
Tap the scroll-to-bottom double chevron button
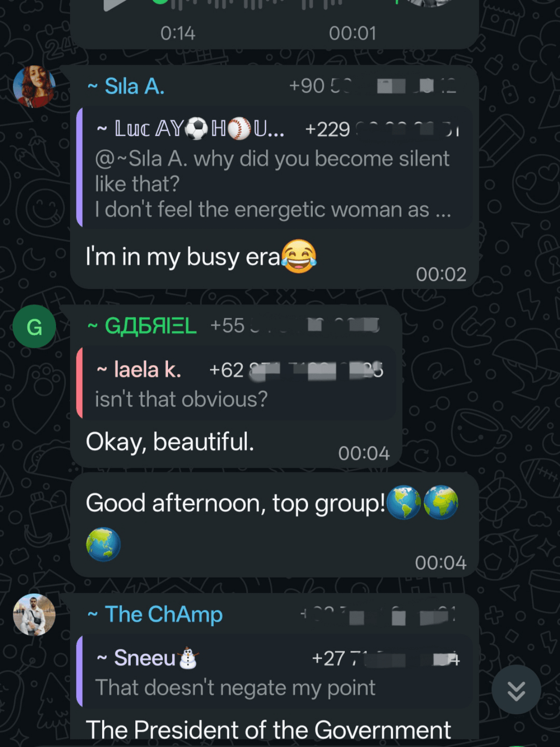tap(516, 690)
